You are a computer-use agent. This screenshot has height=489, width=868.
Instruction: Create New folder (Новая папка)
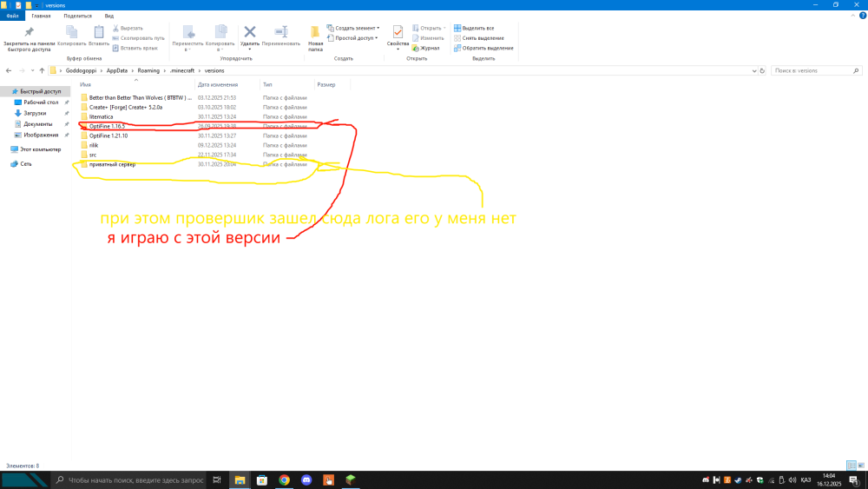(x=315, y=37)
